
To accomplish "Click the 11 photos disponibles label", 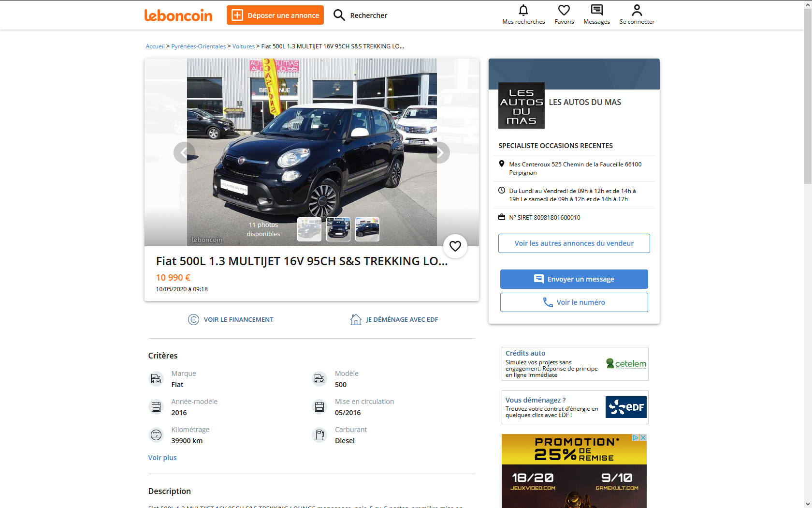I will [263, 229].
